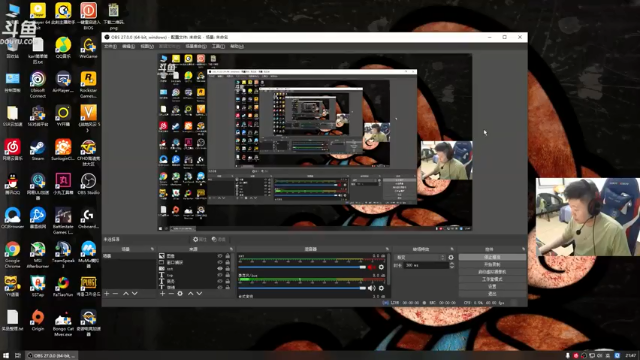Image resolution: width=640 pixels, height=360 pixels.
Task: Open first mixer channel settings gear
Action: (381, 267)
